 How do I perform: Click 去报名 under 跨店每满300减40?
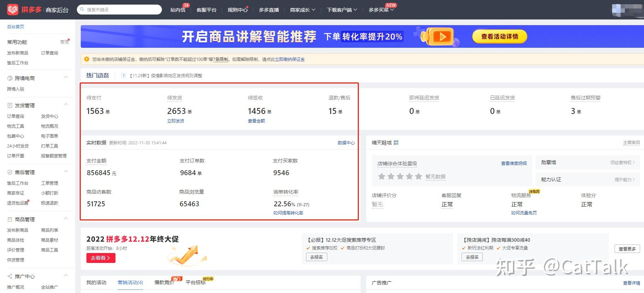tap(472, 257)
